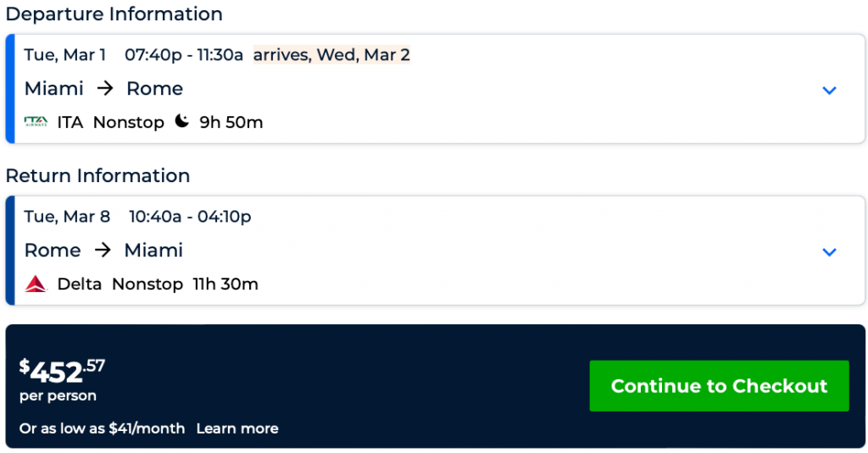Click the ITA Nonstop label
This screenshot has height=453, width=868.
(110, 123)
